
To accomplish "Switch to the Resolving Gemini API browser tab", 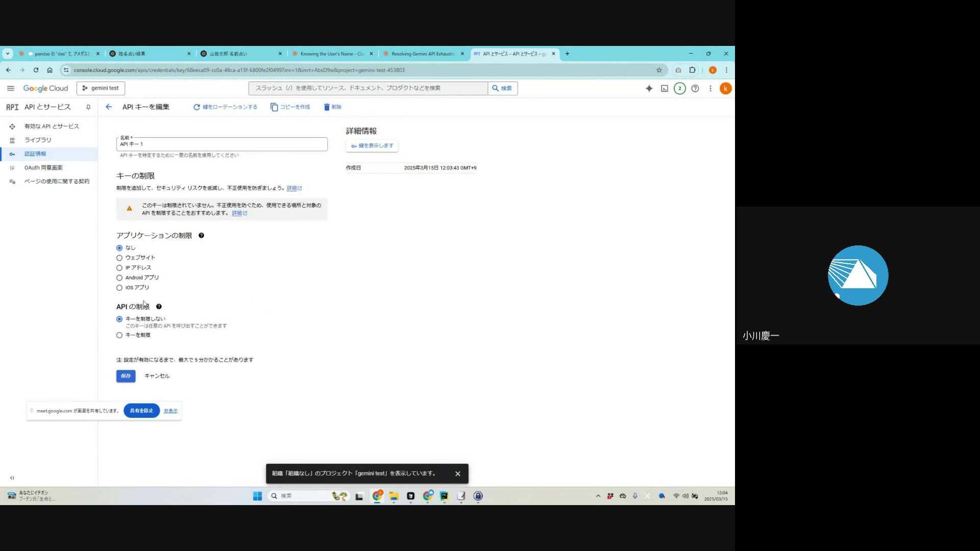I will [x=423, y=54].
